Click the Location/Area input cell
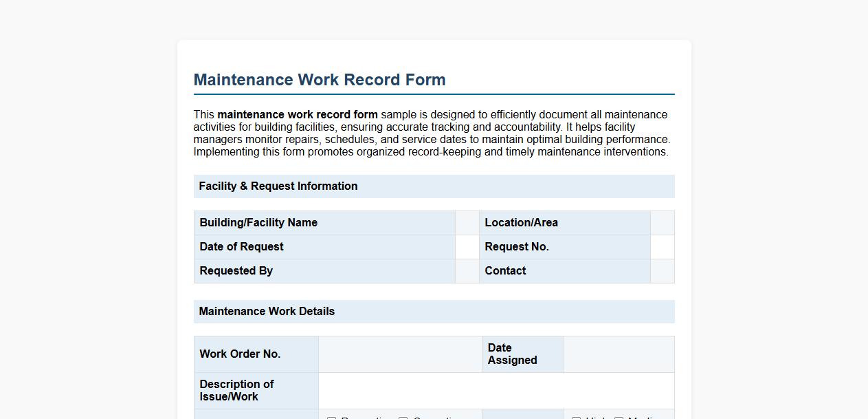Screen dimensions: 868x419 pos(661,222)
